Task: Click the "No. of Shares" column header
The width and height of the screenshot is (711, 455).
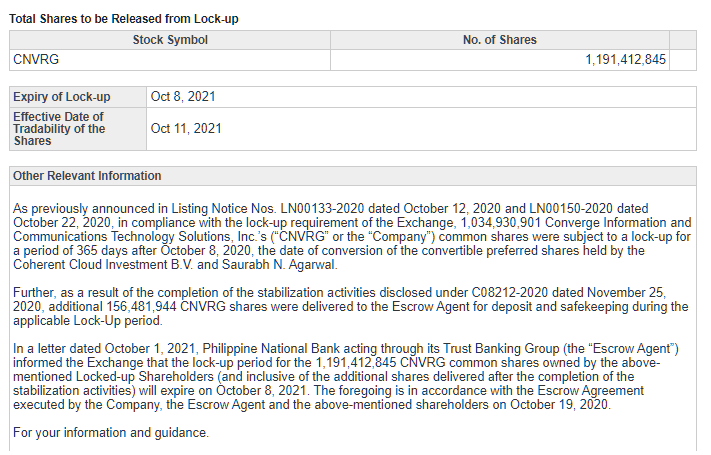Action: coord(500,40)
